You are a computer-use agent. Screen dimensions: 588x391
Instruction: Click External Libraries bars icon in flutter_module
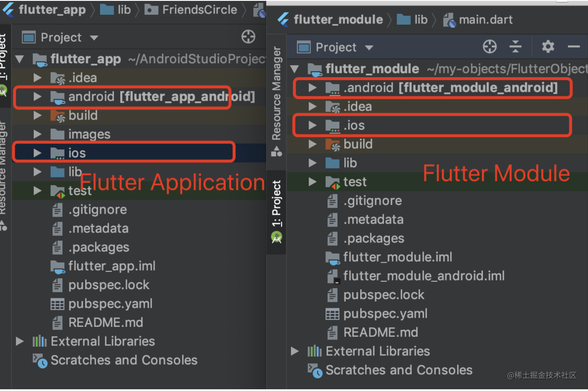[314, 351]
